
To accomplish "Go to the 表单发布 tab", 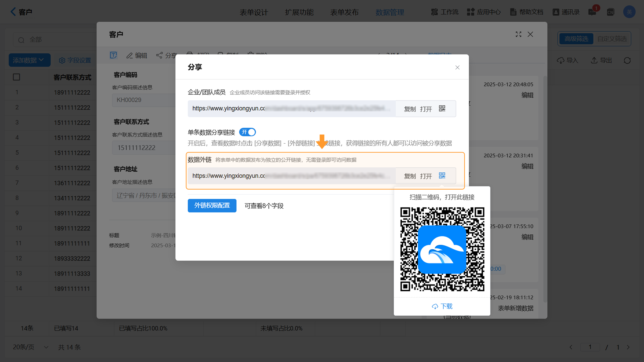I will [x=344, y=12].
